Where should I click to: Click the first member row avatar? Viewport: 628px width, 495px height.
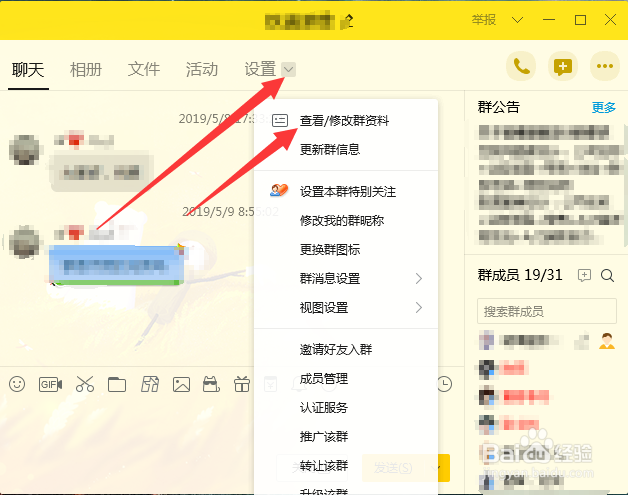coord(487,340)
